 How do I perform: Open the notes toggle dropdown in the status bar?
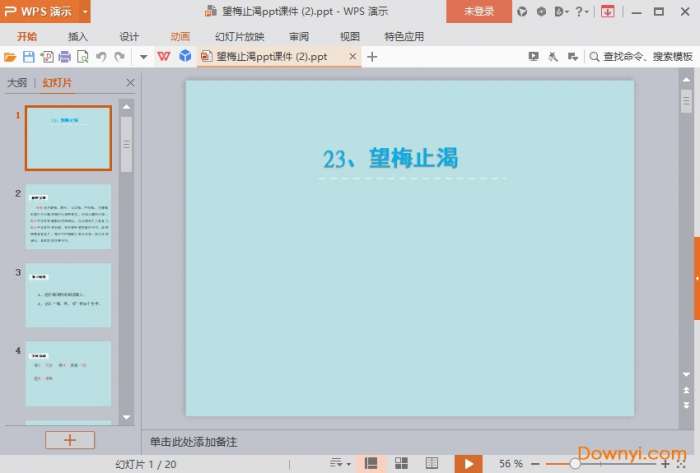341,463
